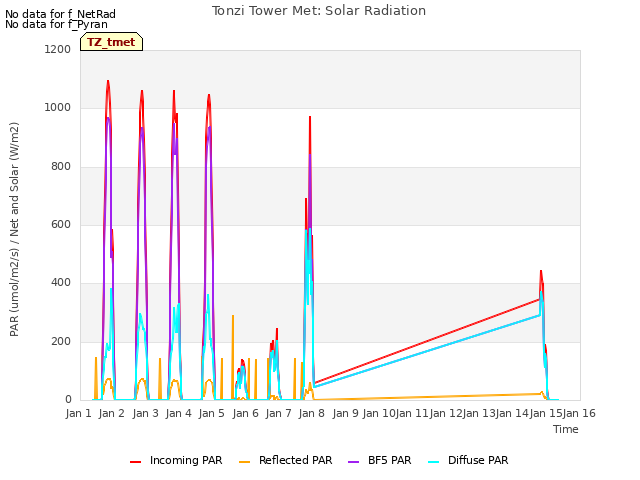Click the Jan 6 x-axis tick label
The width and height of the screenshot is (640, 480).
[245, 413]
